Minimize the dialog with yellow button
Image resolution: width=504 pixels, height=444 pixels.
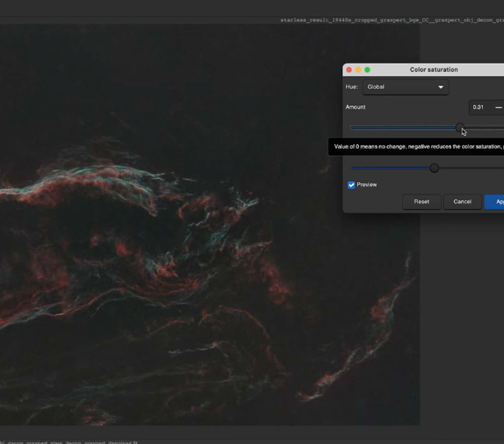click(x=358, y=70)
